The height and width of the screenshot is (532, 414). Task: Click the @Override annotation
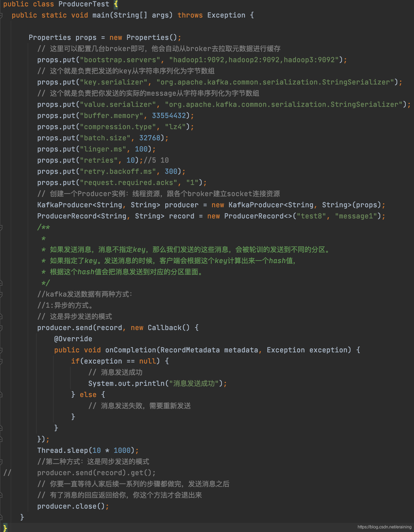click(x=73, y=339)
